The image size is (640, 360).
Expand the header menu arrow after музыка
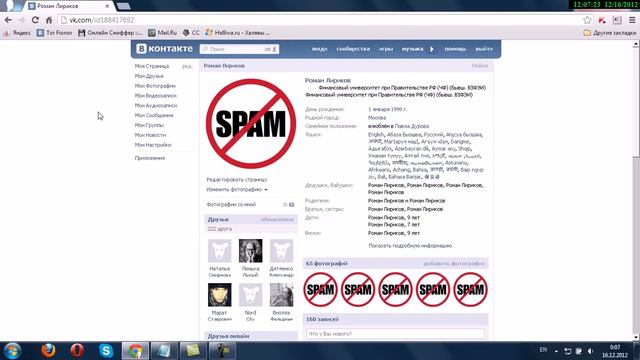coord(432,49)
